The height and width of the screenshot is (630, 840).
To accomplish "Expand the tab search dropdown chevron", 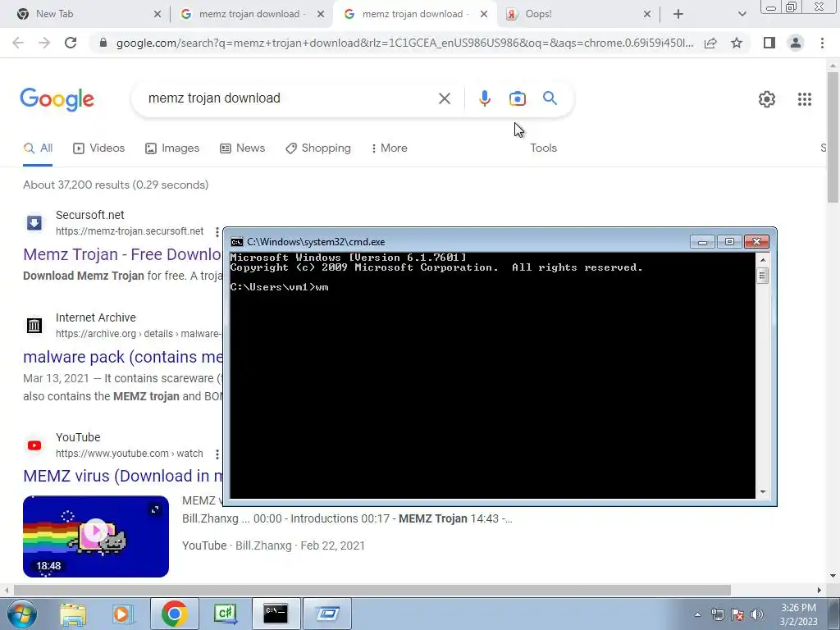I will [x=742, y=14].
